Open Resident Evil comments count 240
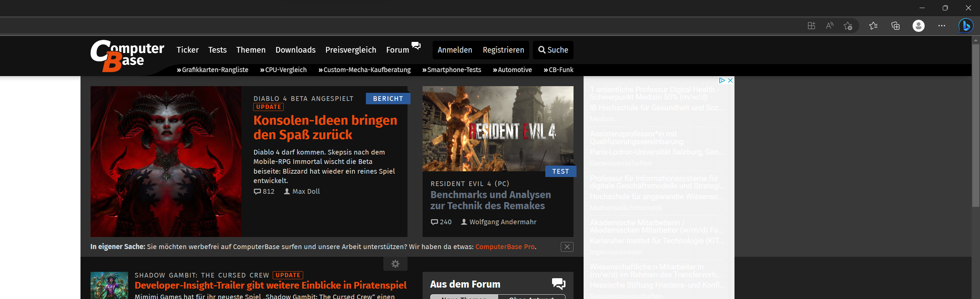 (x=441, y=222)
